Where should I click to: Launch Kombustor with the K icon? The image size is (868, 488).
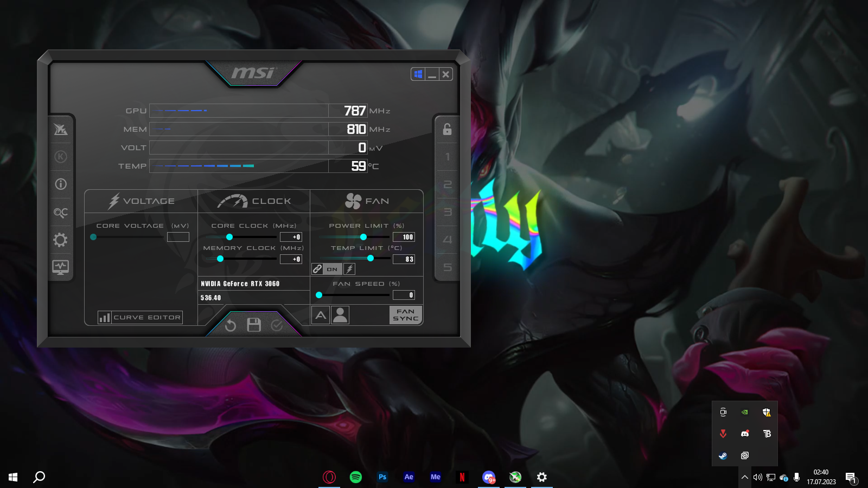click(x=60, y=157)
